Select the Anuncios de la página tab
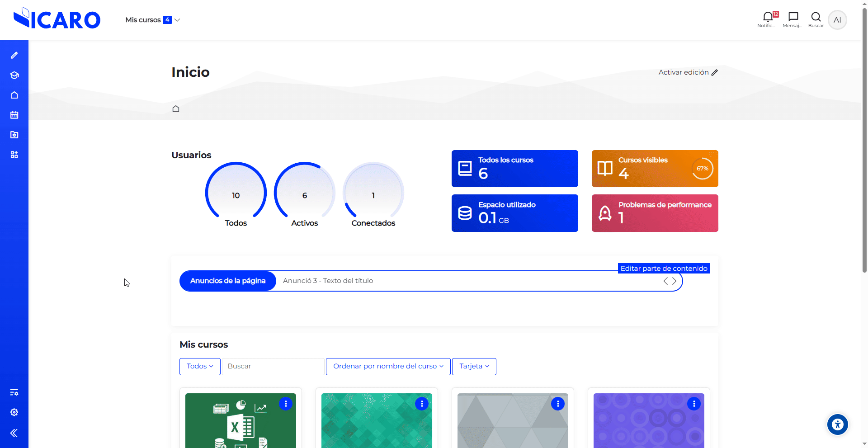This screenshot has width=868, height=448. click(227, 281)
